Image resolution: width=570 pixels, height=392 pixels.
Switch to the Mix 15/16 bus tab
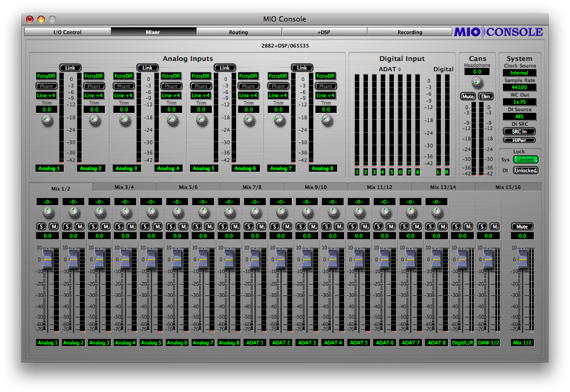click(508, 187)
